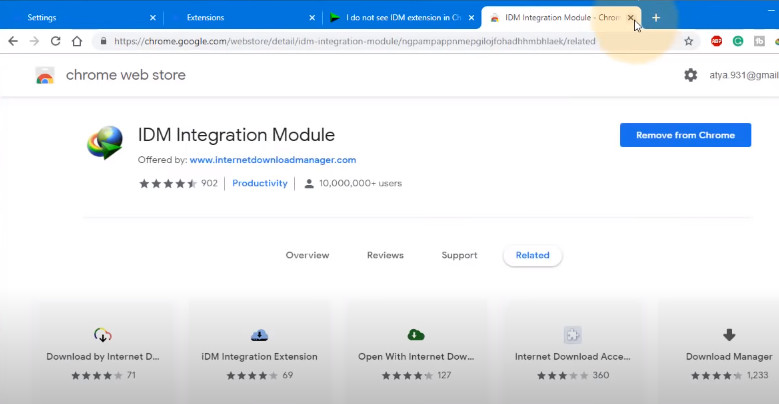Open a new browser tab
Screen dimensions: 779x404
click(x=656, y=18)
